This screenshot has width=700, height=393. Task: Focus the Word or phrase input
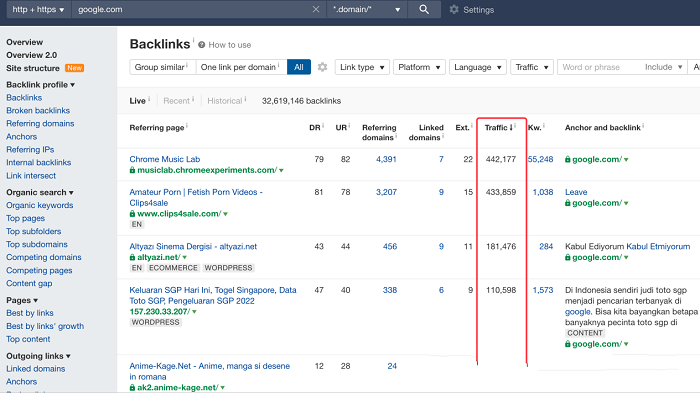pos(598,67)
